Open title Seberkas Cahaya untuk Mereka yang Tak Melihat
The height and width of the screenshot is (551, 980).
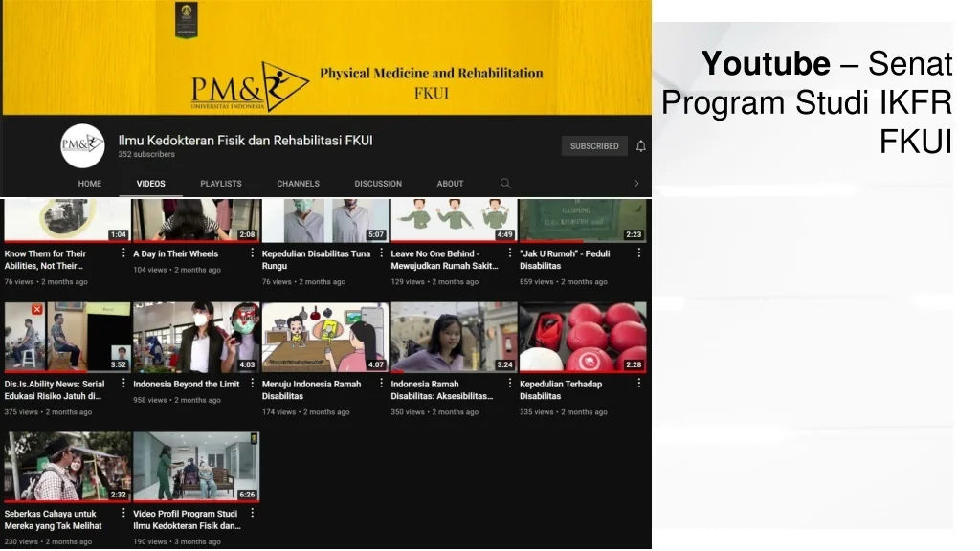[x=54, y=519]
